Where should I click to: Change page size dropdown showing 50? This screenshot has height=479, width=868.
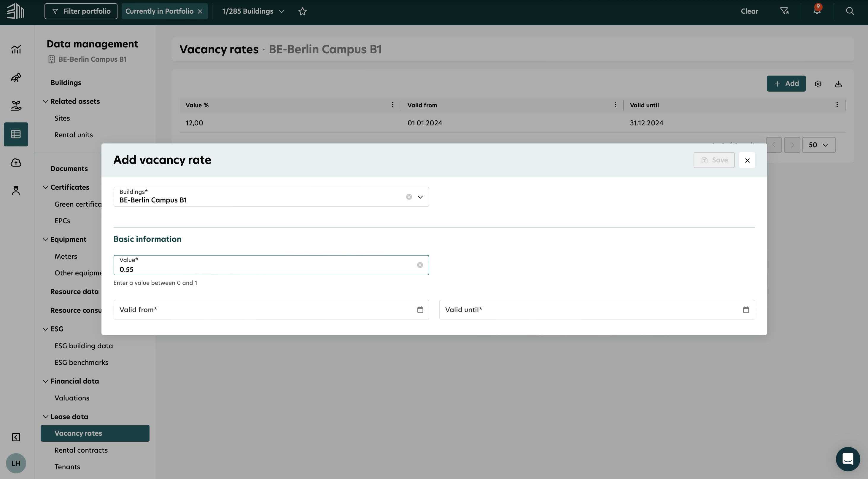(x=818, y=145)
